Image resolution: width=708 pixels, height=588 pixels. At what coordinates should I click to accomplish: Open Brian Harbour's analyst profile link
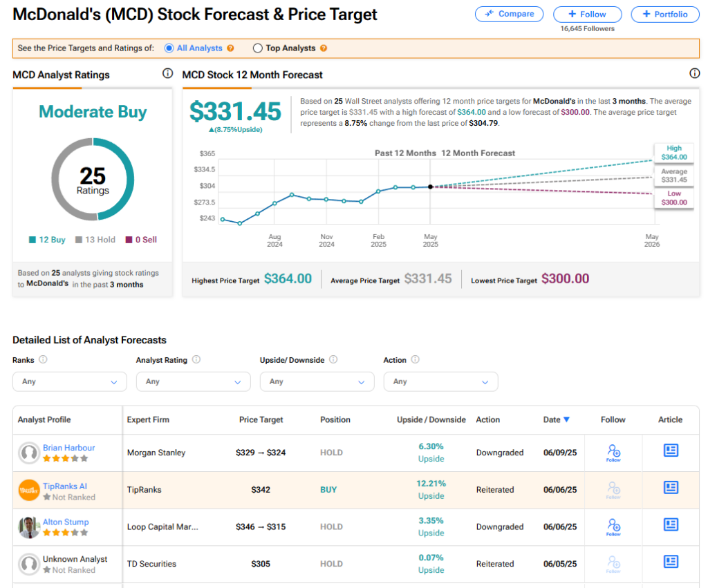coord(68,448)
